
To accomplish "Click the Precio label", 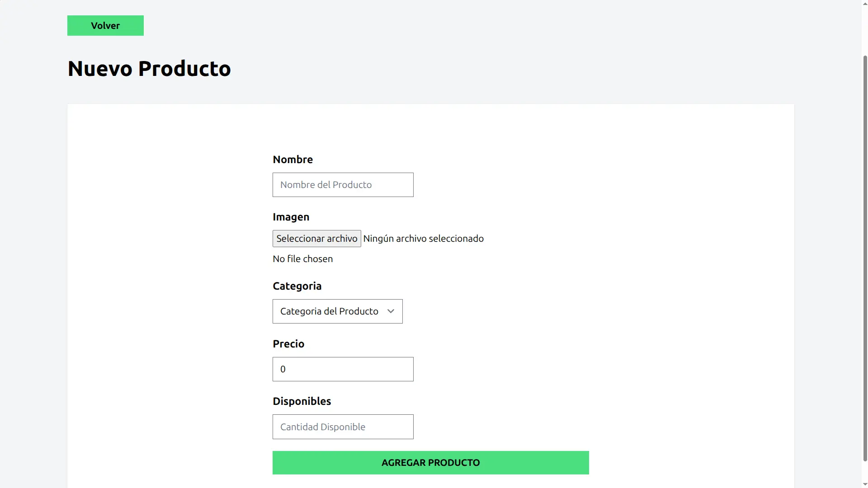I will pos(288,344).
